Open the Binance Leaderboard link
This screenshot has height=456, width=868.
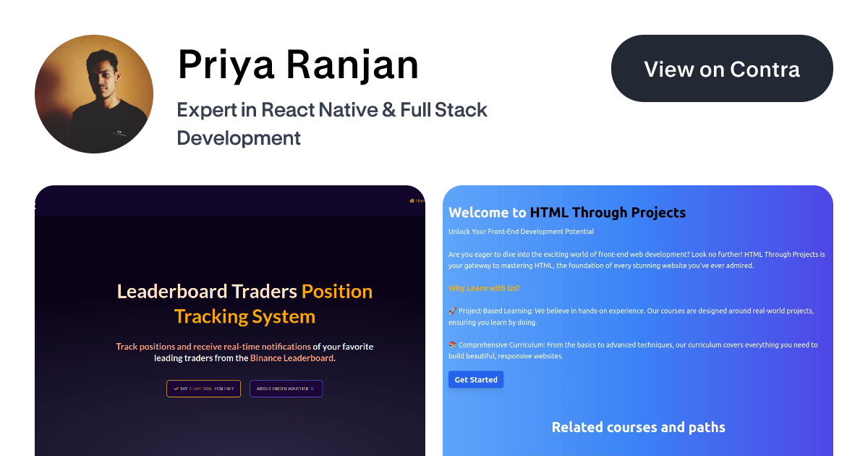pyautogui.click(x=292, y=358)
